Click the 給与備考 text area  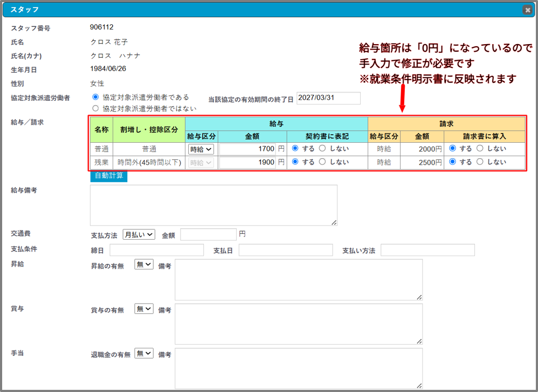coord(213,205)
